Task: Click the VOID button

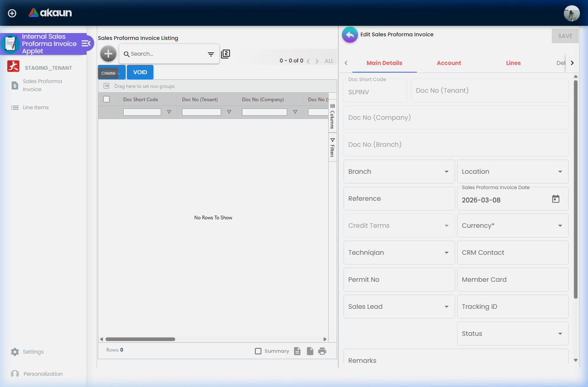Action: [140, 72]
